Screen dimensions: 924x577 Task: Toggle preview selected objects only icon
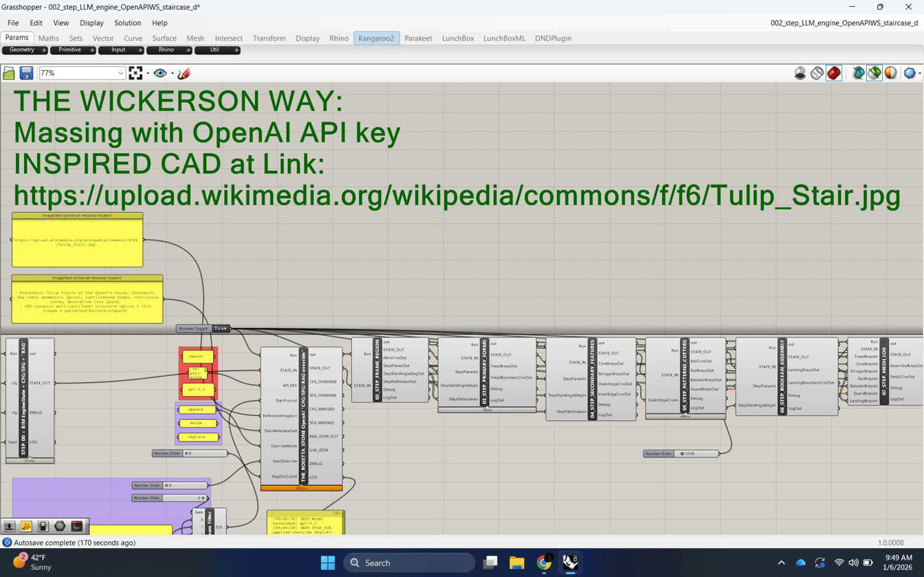[x=858, y=73]
